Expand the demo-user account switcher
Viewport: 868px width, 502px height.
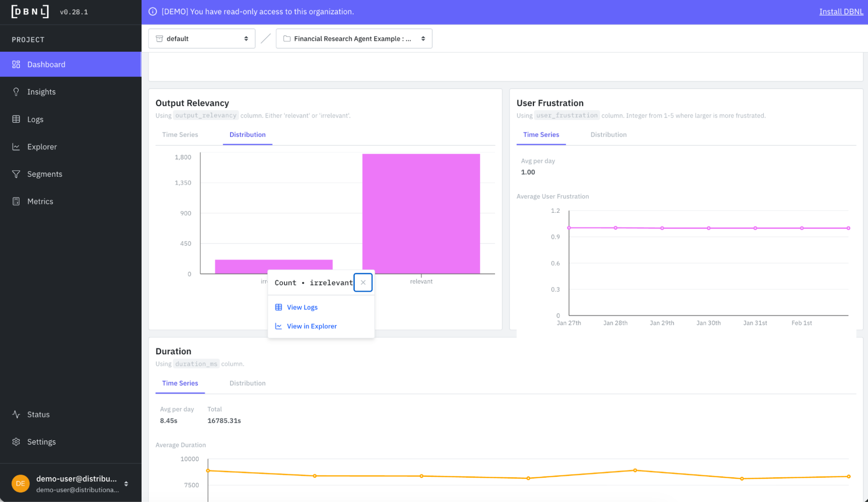126,484
